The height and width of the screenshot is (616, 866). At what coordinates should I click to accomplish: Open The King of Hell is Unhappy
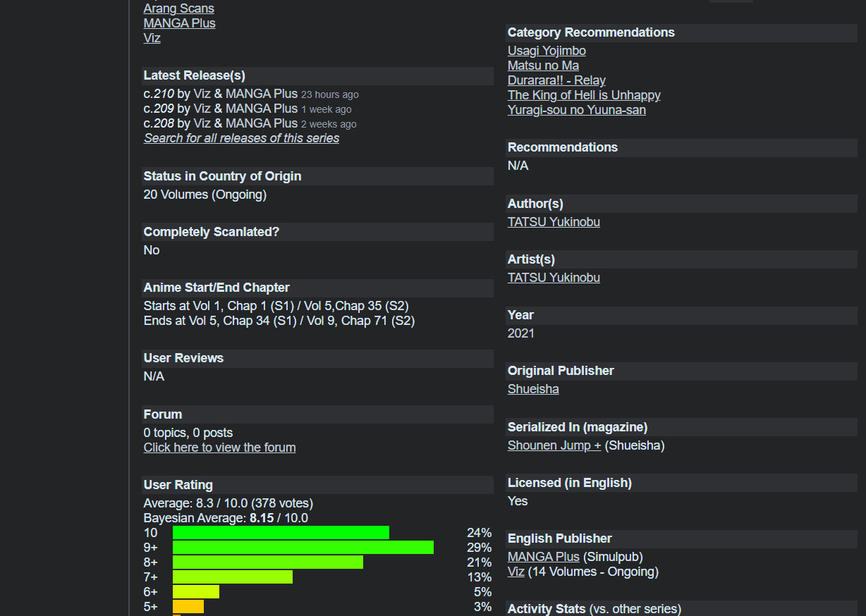click(x=584, y=95)
